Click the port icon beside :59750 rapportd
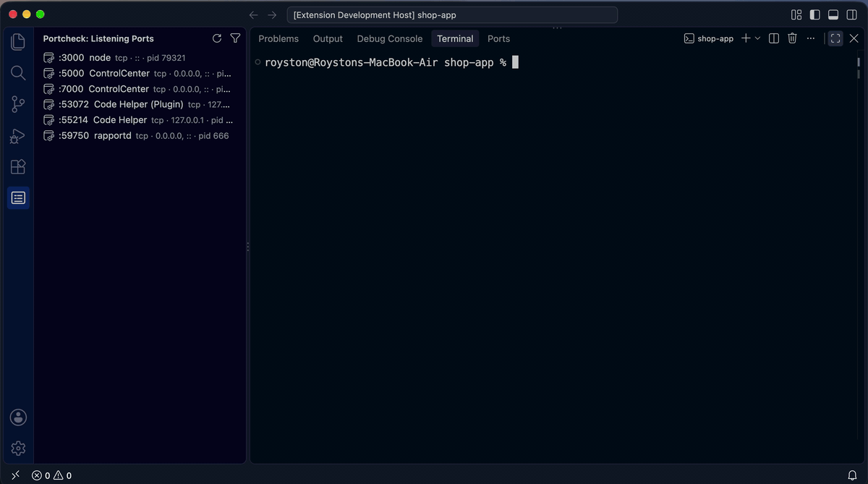The height and width of the screenshot is (484, 868). pos(49,135)
